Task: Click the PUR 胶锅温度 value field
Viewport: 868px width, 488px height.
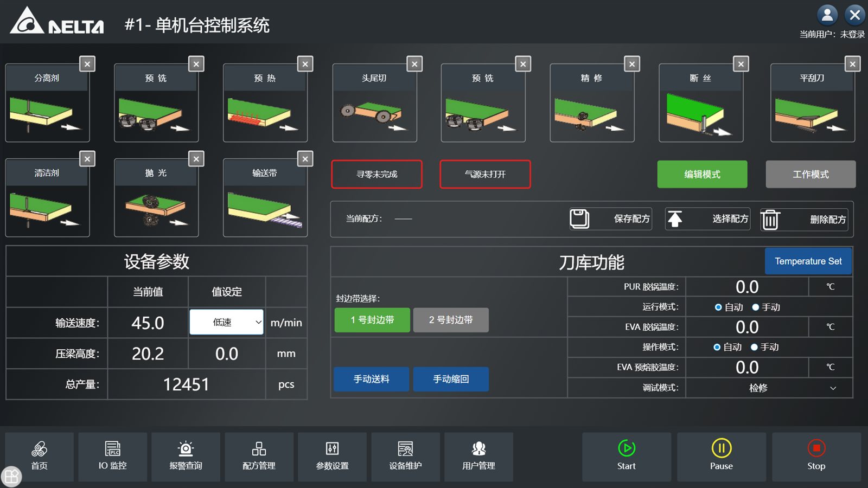Action: 747,287
